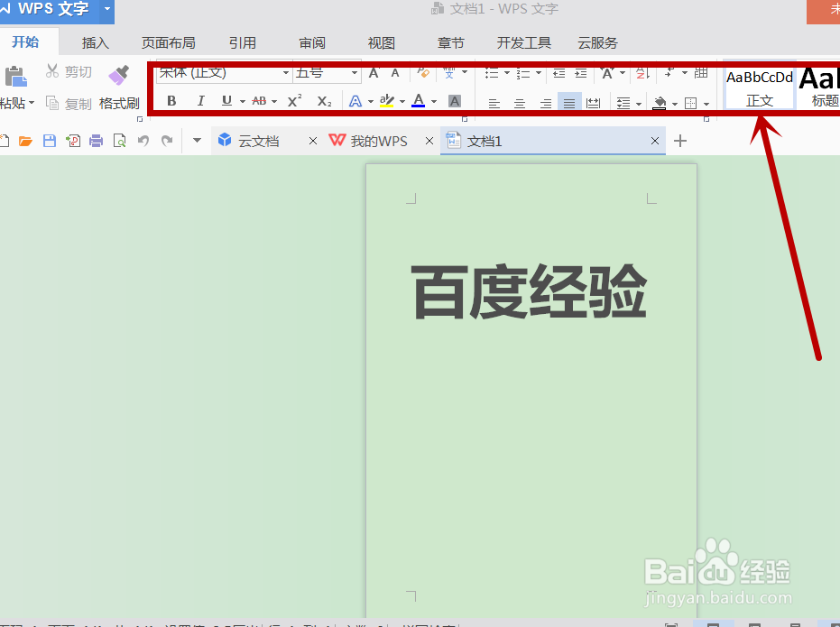Toggle Italic formatting
Image resolution: width=840 pixels, height=627 pixels.
pyautogui.click(x=200, y=101)
